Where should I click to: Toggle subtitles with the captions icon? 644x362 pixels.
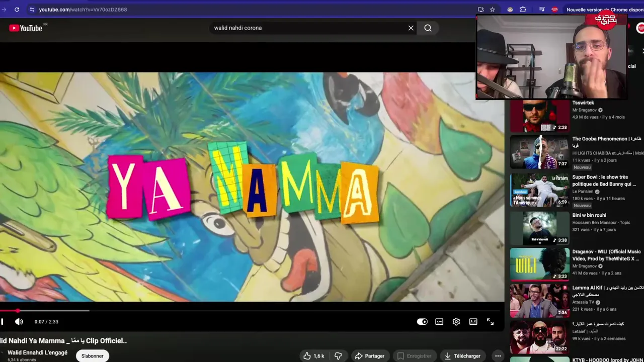[x=439, y=322]
